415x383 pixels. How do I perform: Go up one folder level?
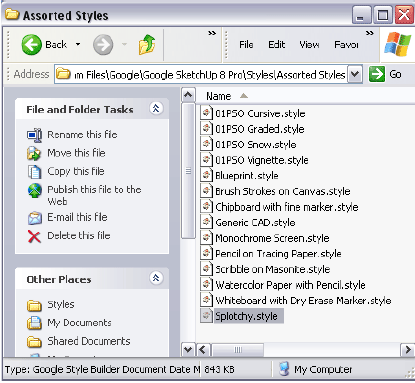(147, 45)
